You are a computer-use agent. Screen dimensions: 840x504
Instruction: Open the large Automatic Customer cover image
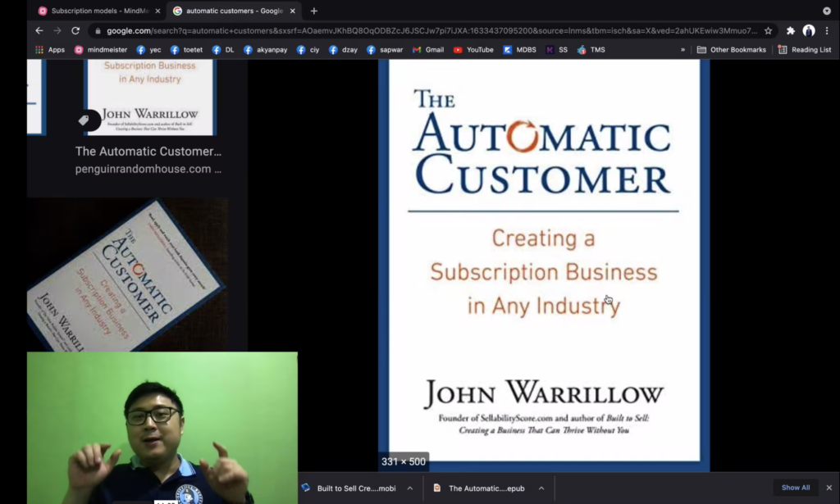click(544, 266)
